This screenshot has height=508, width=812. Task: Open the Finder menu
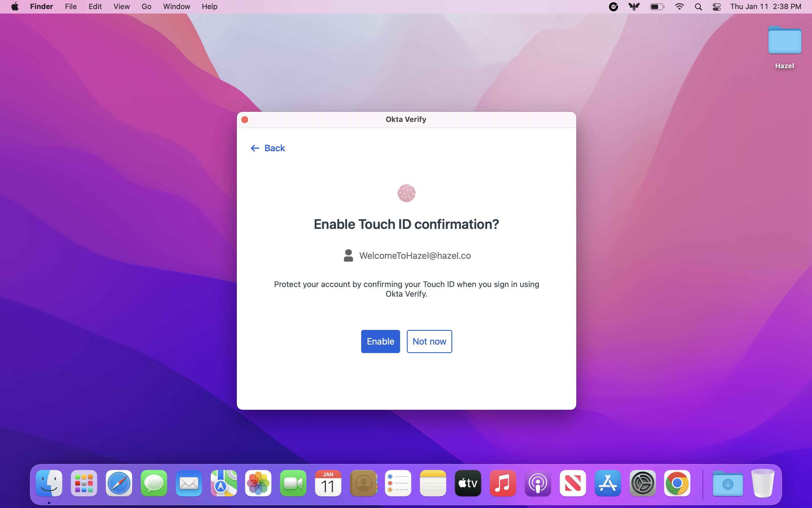click(42, 6)
